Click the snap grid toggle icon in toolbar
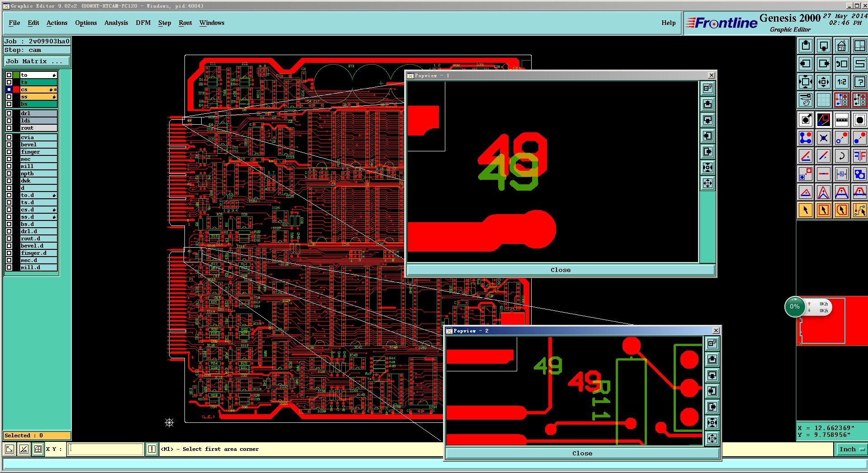The width and height of the screenshot is (868, 473). 824,100
